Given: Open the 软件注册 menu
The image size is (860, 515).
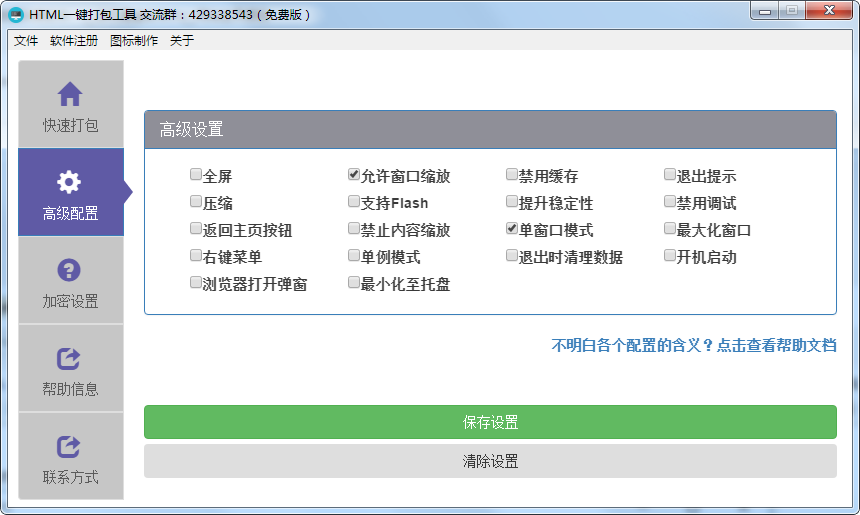Looking at the screenshot, I should click(73, 41).
